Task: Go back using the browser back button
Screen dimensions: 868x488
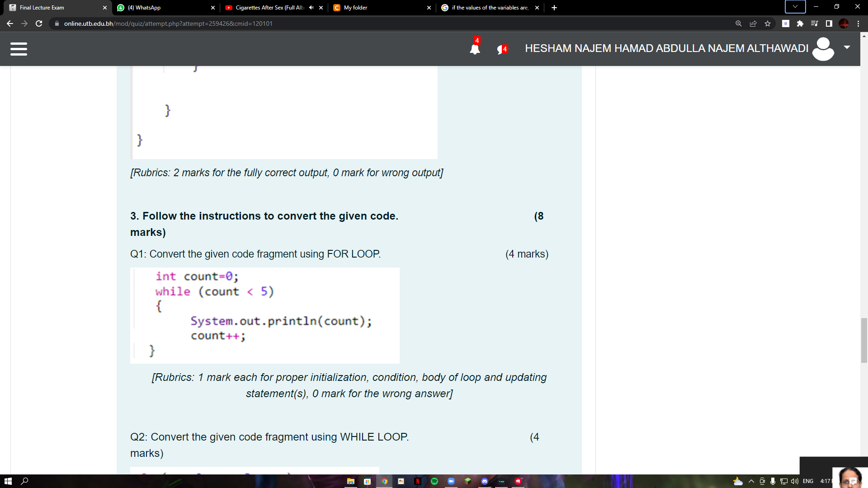Action: click(10, 23)
